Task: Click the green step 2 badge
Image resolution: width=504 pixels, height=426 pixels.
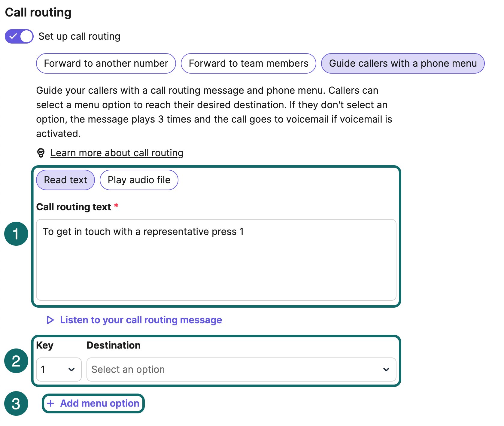Action: [x=16, y=361]
